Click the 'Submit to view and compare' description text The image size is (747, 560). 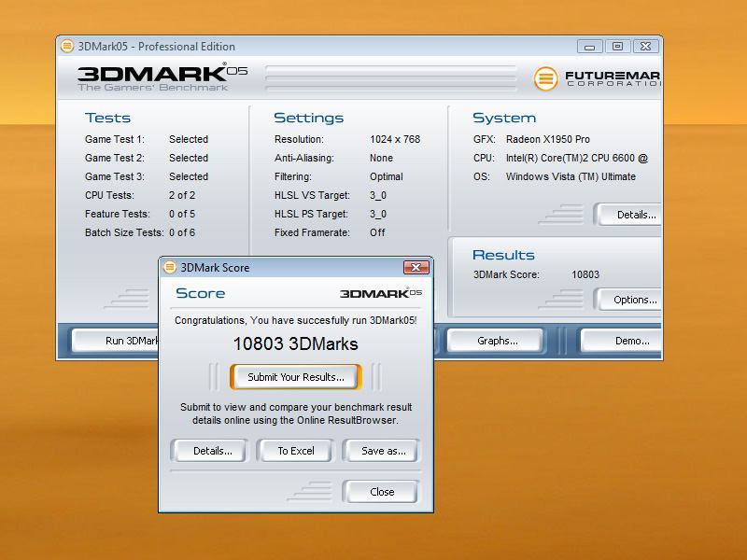(x=296, y=413)
